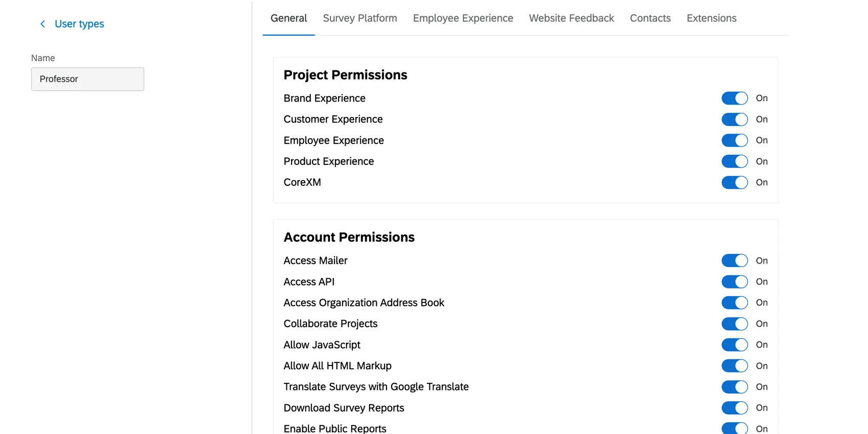Disable the Customer Experience toggle

click(734, 119)
